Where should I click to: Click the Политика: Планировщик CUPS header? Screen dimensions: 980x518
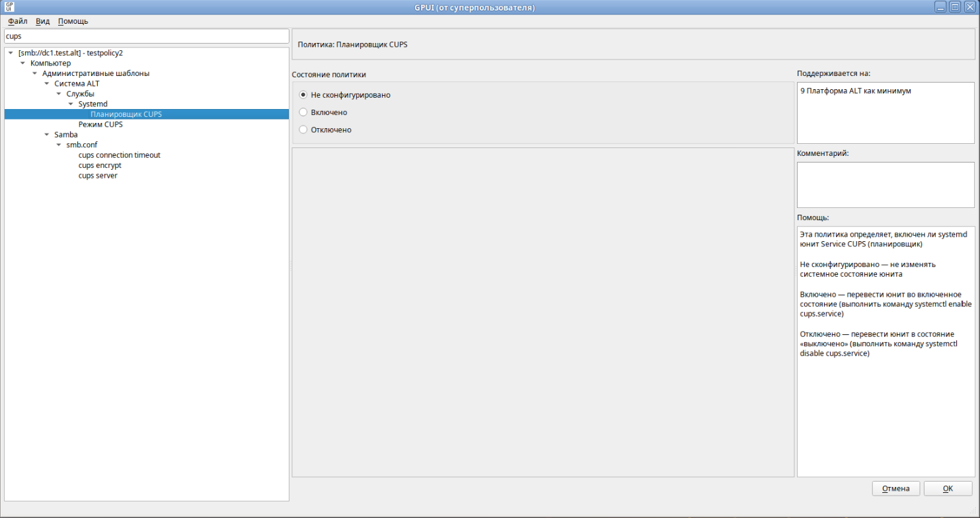pos(353,45)
